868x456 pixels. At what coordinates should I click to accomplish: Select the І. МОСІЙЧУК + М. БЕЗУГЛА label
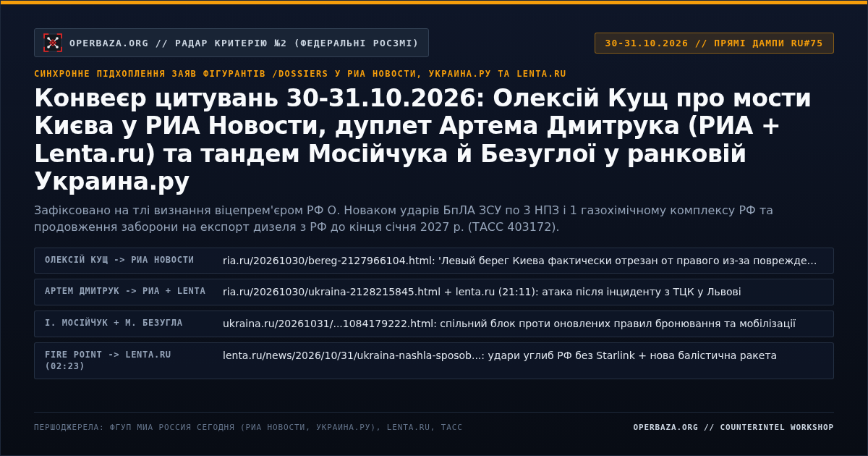[114, 323]
